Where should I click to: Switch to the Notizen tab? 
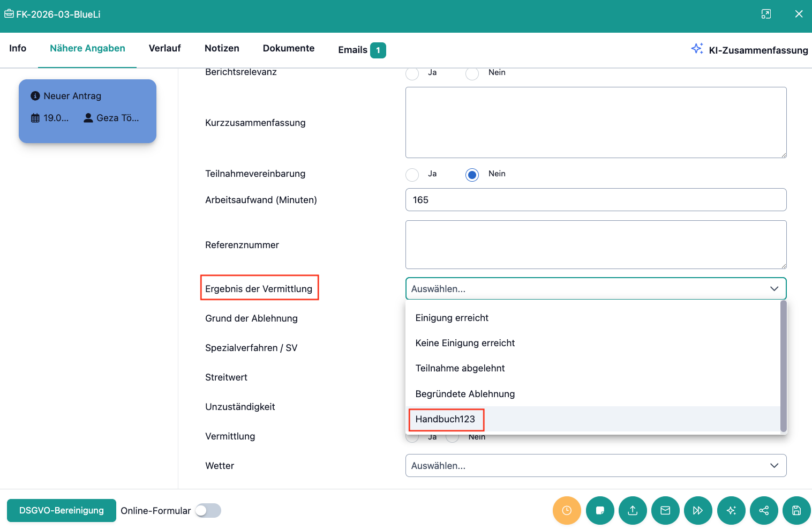pos(222,48)
